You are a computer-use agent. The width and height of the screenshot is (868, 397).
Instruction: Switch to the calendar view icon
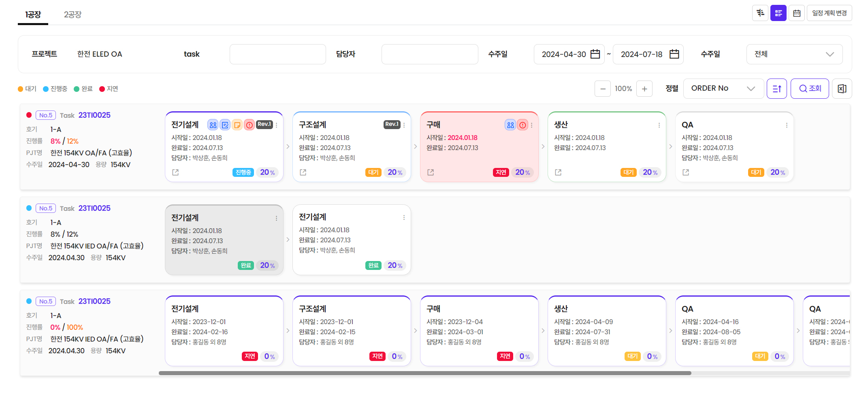(796, 13)
